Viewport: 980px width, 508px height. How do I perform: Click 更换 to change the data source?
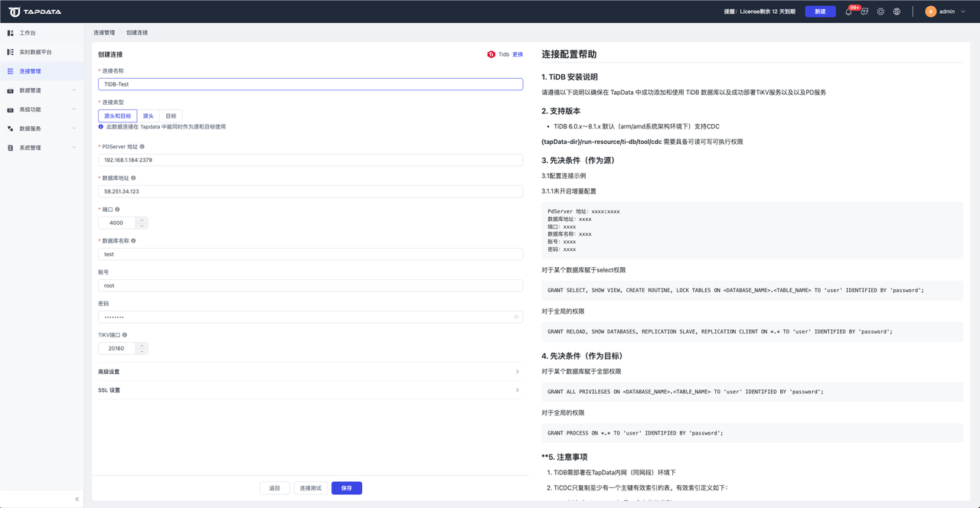coord(516,54)
